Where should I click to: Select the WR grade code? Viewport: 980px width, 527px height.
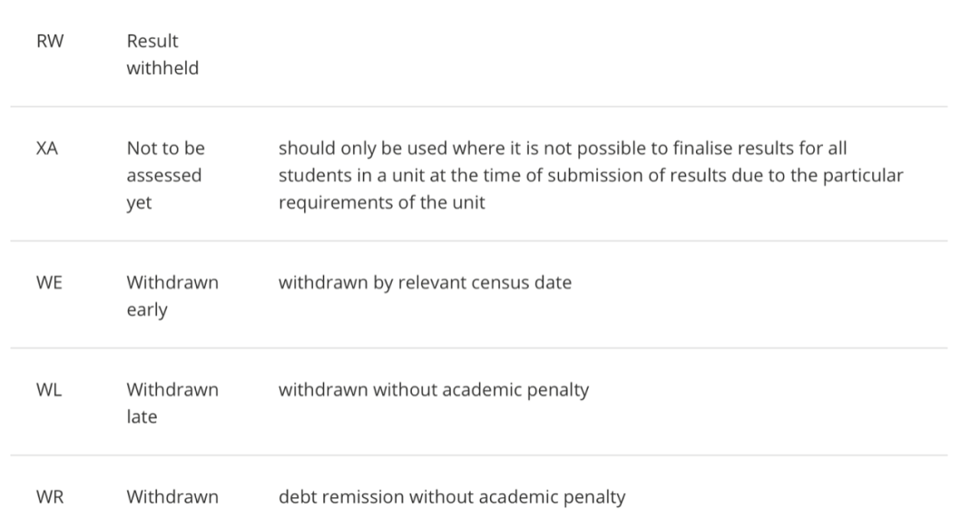pyautogui.click(x=50, y=498)
